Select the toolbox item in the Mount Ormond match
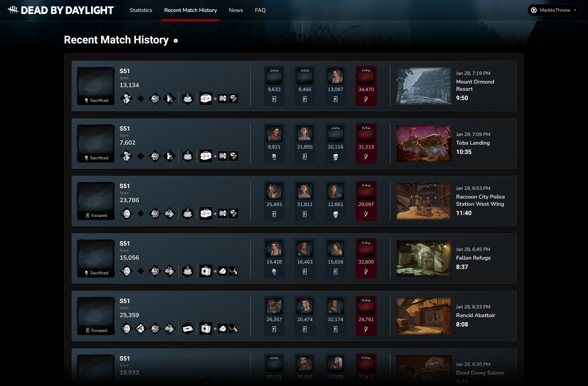 (206, 98)
